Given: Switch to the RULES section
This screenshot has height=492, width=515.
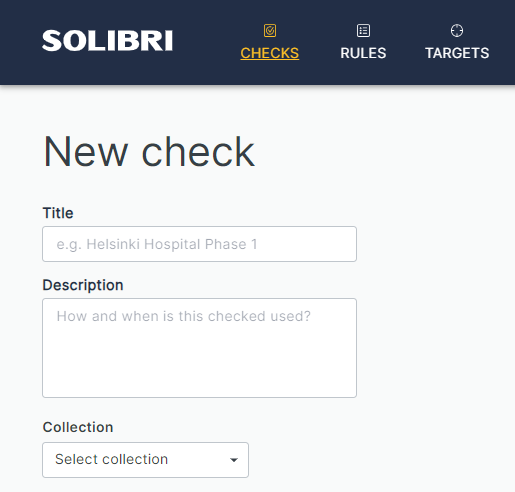Looking at the screenshot, I should (363, 53).
